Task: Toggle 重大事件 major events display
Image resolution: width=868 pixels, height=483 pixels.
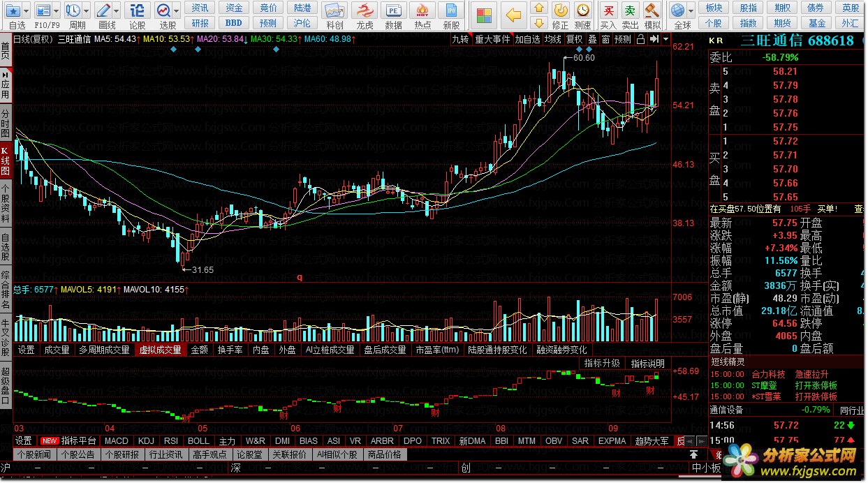Action: pos(492,39)
